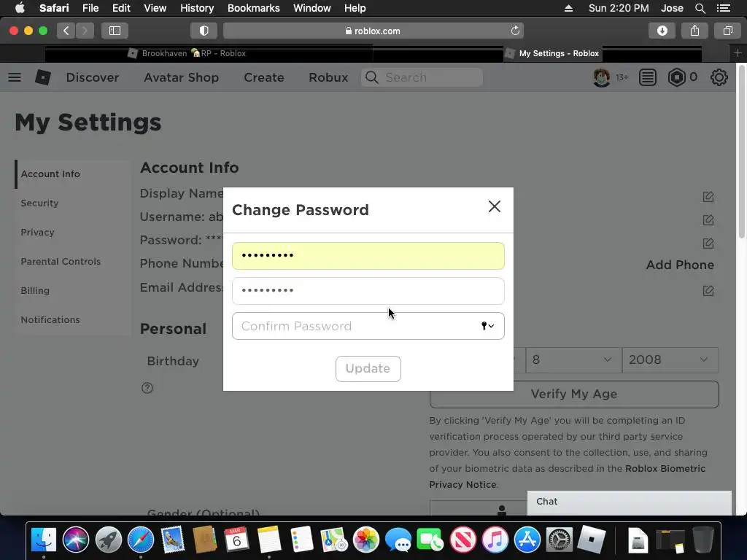The width and height of the screenshot is (747, 560).
Task: Open the Chat panel
Action: (x=629, y=502)
